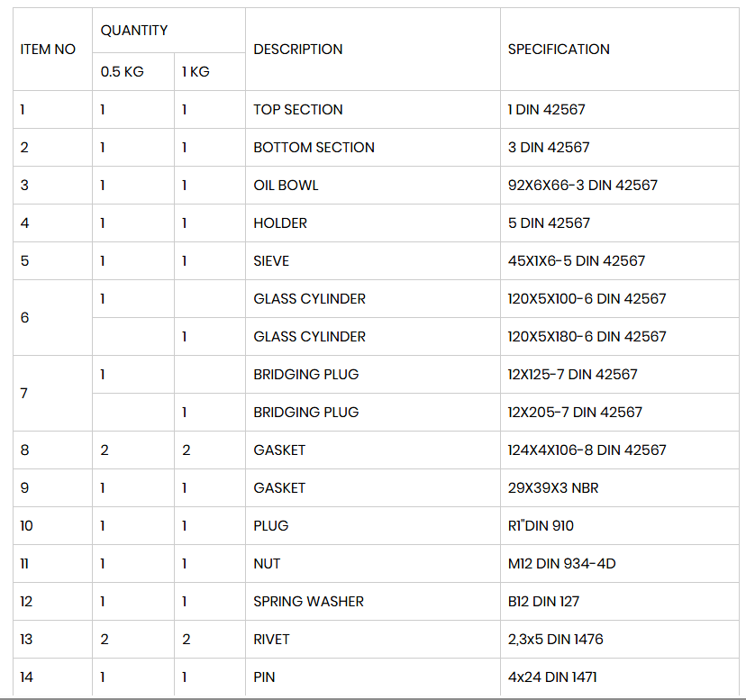Select the 0.5 KG sub-header cell
The image size is (746, 700).
coord(133,72)
